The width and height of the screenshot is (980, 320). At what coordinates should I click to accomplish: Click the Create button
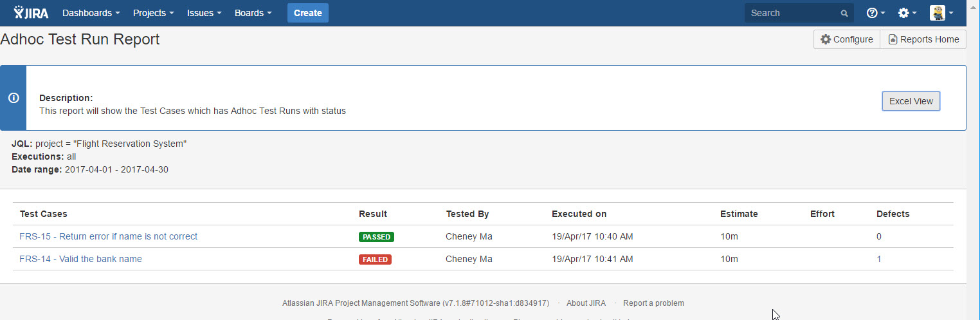[308, 13]
